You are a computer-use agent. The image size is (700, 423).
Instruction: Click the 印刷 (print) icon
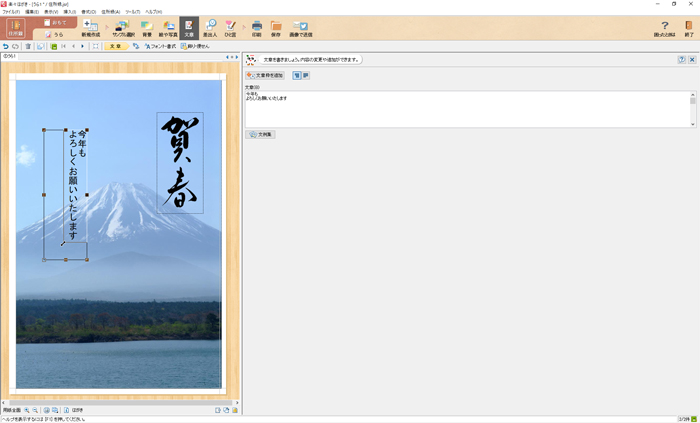click(256, 27)
